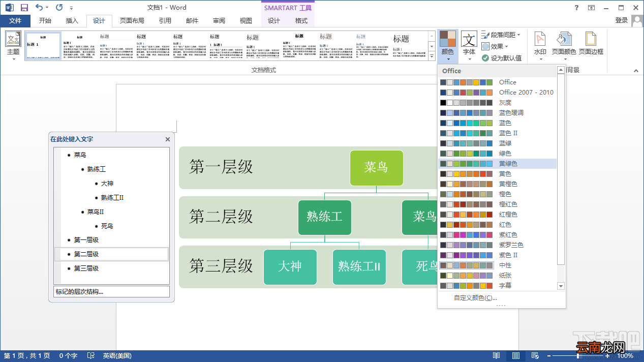Switch to the Home (开始) tab
The width and height of the screenshot is (644, 362).
tap(45, 21)
